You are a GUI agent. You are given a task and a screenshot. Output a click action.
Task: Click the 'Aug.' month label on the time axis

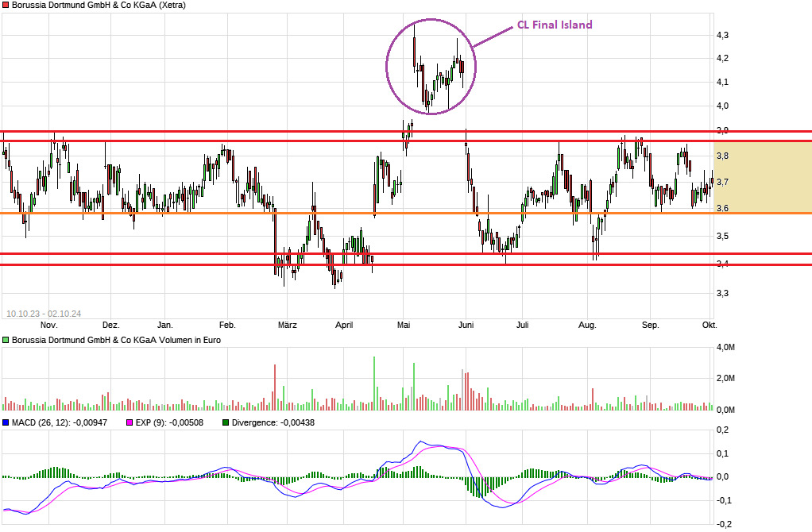(587, 325)
